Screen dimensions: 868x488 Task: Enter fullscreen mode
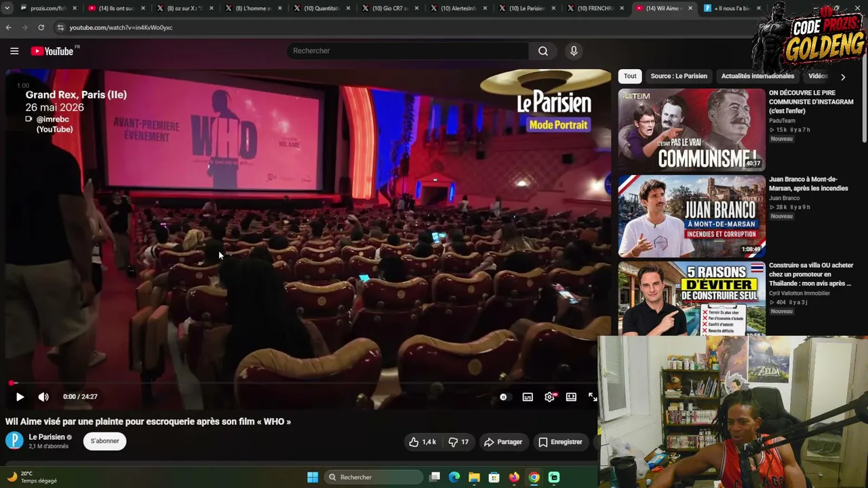[x=592, y=397]
